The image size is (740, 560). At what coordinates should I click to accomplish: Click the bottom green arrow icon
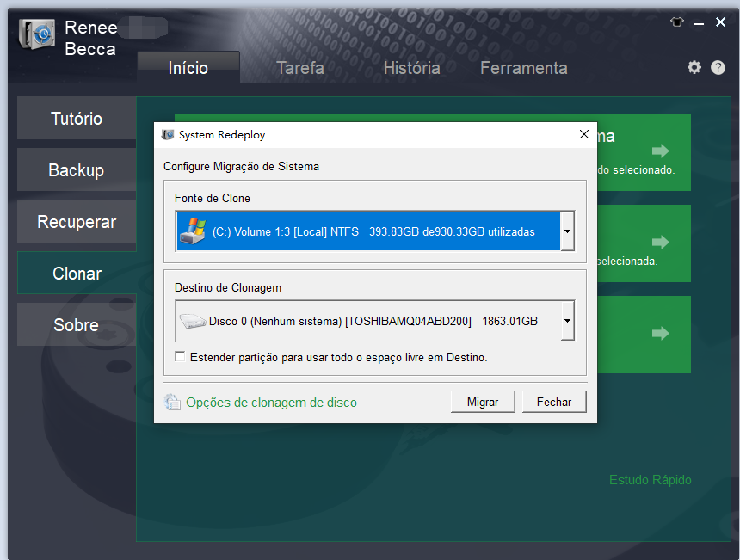coord(660,333)
